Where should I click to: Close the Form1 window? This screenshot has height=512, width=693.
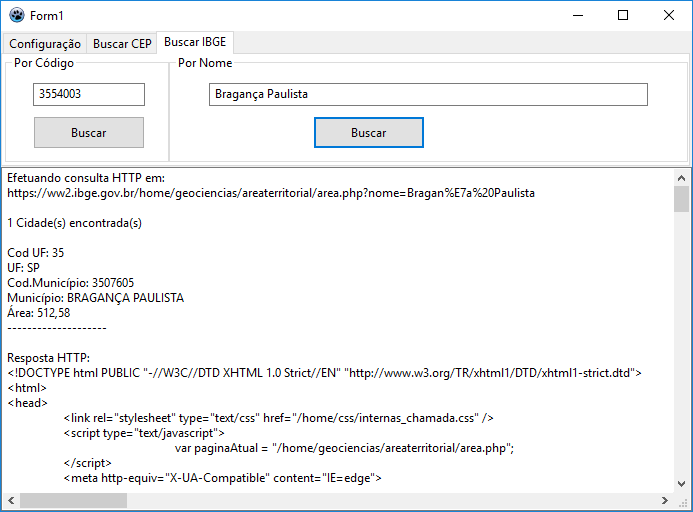click(x=669, y=15)
